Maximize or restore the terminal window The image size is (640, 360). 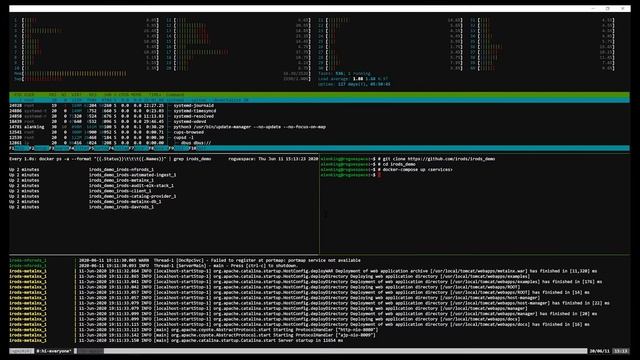point(607,8)
